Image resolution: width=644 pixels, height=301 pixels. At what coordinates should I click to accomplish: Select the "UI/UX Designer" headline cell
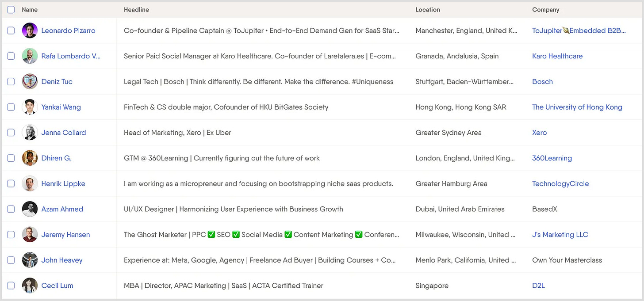[234, 209]
